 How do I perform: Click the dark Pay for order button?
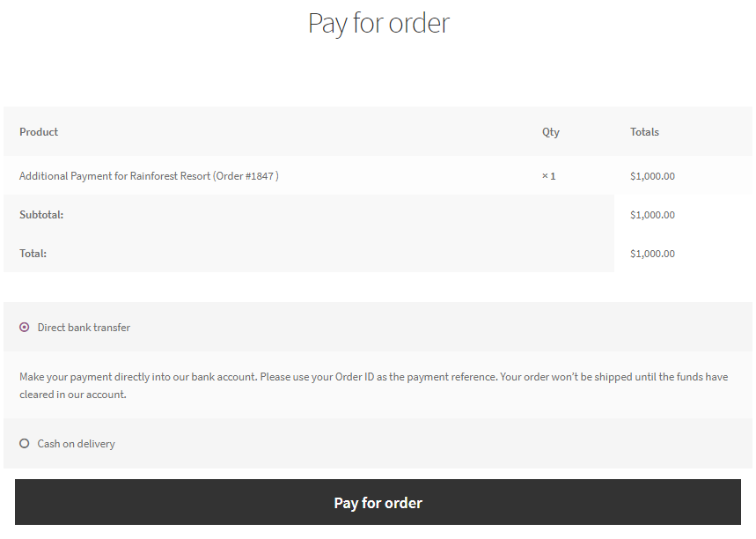(x=378, y=503)
